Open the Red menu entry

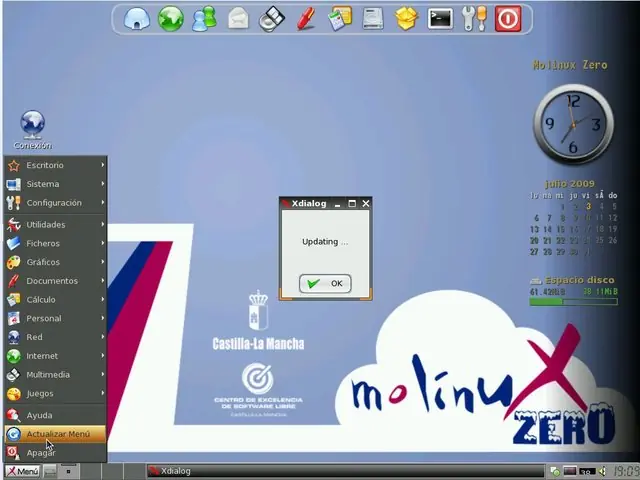[56, 337]
